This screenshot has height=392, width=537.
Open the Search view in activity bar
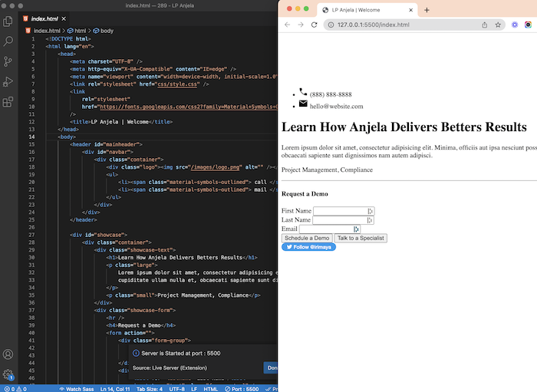coord(8,41)
